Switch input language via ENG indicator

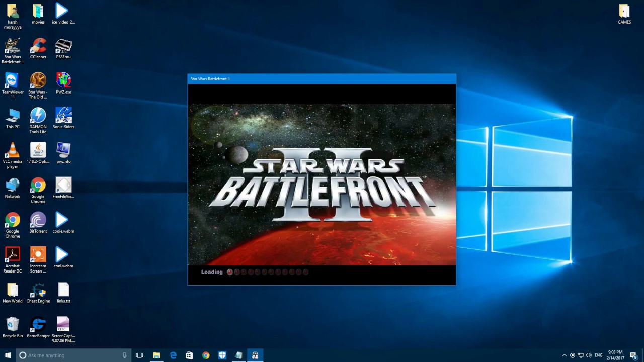599,355
